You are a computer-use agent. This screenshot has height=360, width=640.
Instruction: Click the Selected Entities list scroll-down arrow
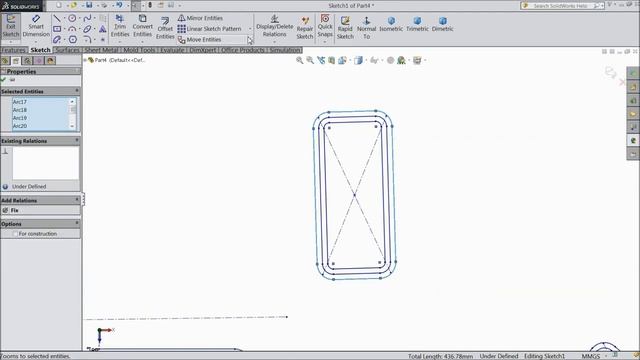click(x=72, y=127)
